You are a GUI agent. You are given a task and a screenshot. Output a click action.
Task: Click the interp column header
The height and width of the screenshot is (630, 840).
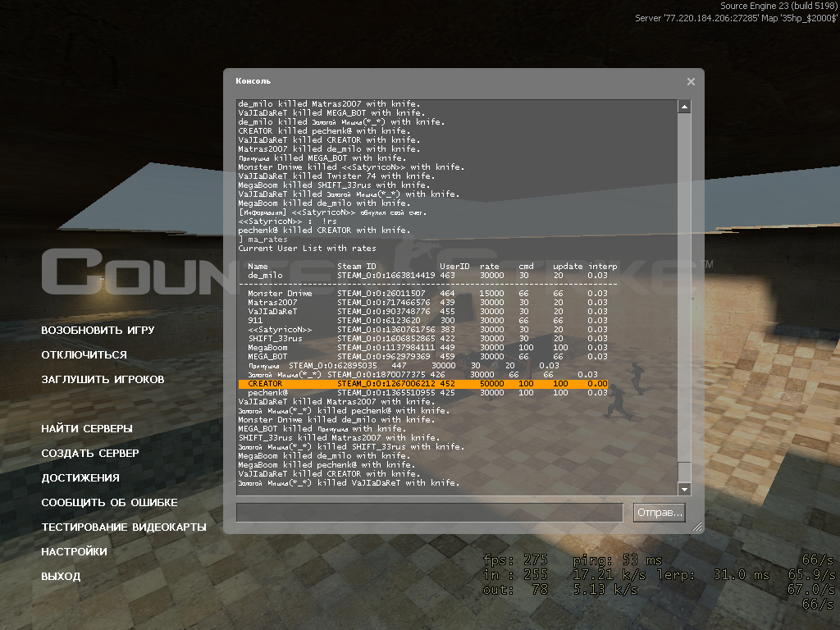click(603, 267)
